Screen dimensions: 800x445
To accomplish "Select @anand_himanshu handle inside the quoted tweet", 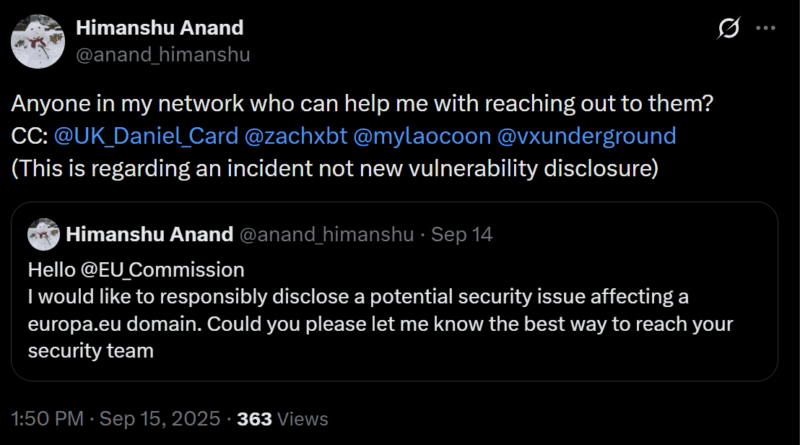I will click(x=325, y=236).
